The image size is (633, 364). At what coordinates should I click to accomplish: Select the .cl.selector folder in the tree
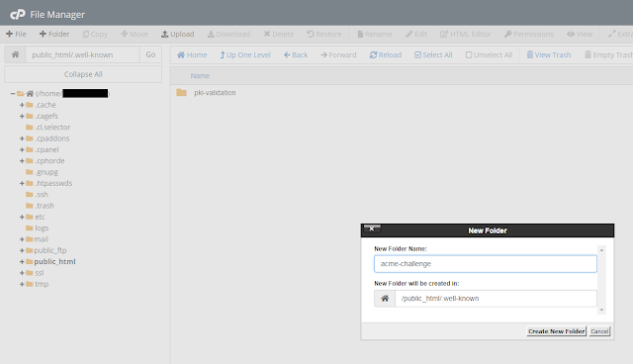(x=52, y=128)
